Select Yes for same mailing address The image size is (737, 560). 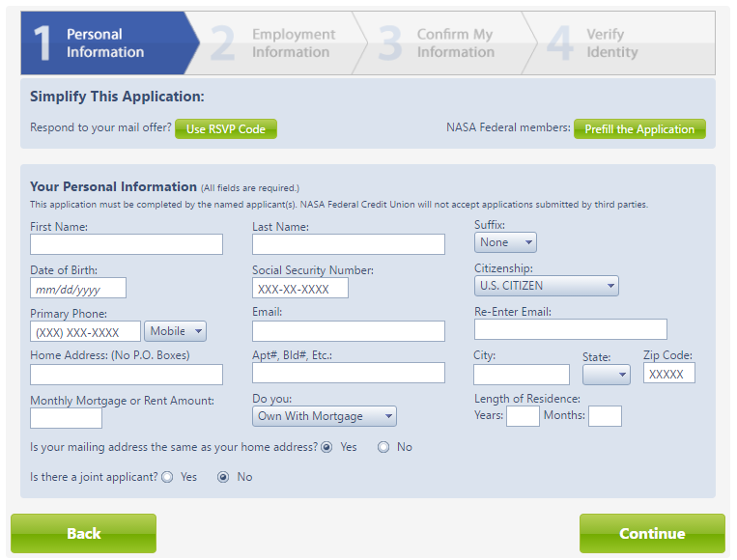tap(326, 447)
